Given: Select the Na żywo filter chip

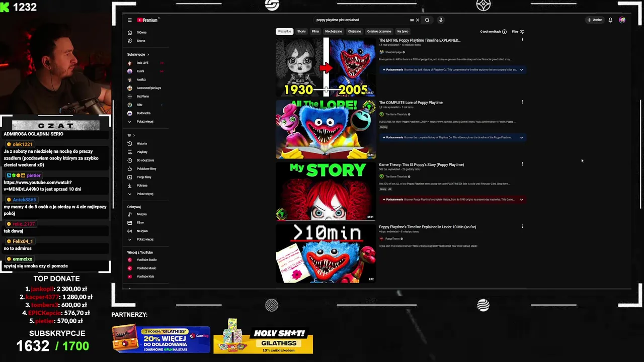Looking at the screenshot, I should coord(403,32).
